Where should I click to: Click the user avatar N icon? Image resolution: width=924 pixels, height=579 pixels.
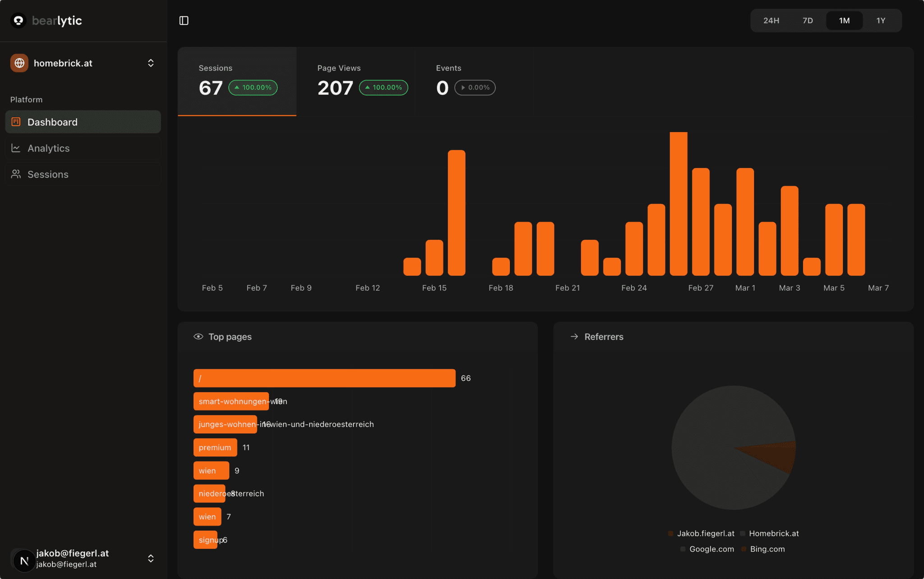(x=24, y=561)
